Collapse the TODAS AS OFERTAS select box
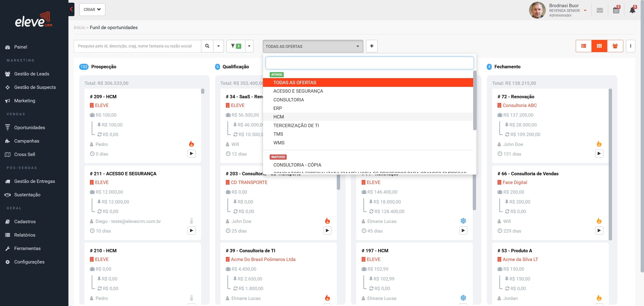 [313, 46]
